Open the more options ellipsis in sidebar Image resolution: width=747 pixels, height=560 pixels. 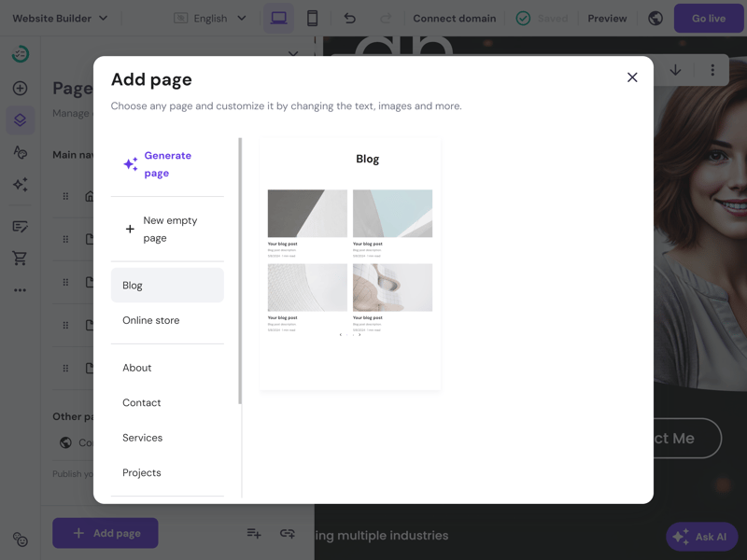click(x=20, y=290)
